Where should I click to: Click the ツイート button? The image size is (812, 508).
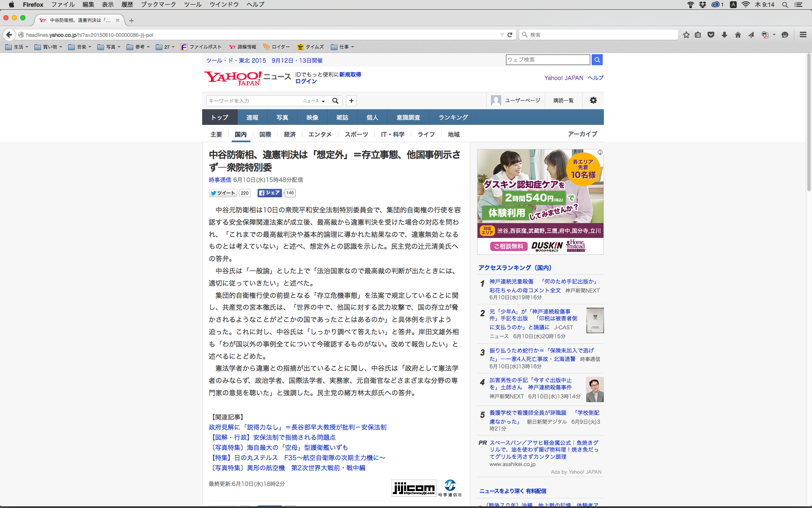pyautogui.click(x=223, y=193)
